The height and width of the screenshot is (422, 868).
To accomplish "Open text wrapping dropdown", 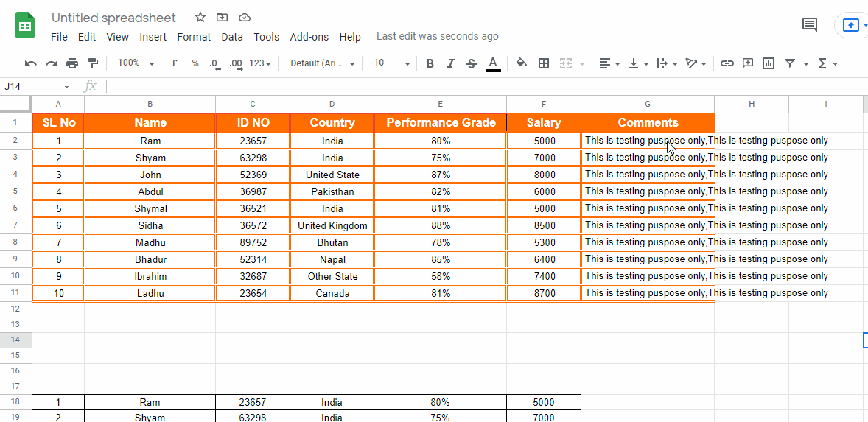I will [667, 63].
